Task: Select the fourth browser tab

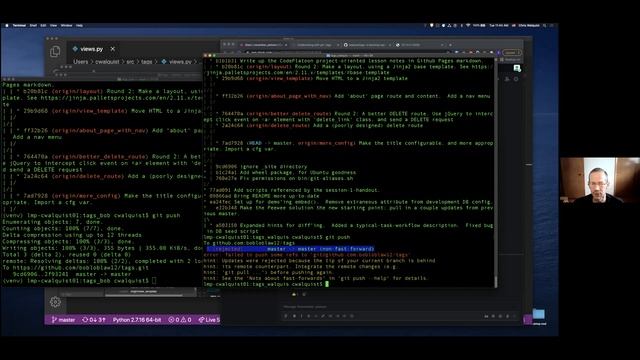Action: click(x=418, y=45)
